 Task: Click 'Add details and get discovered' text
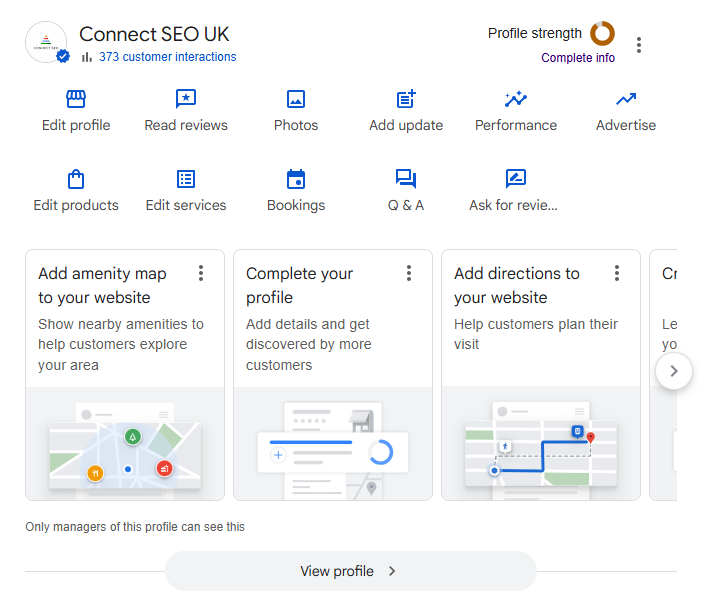[308, 345]
